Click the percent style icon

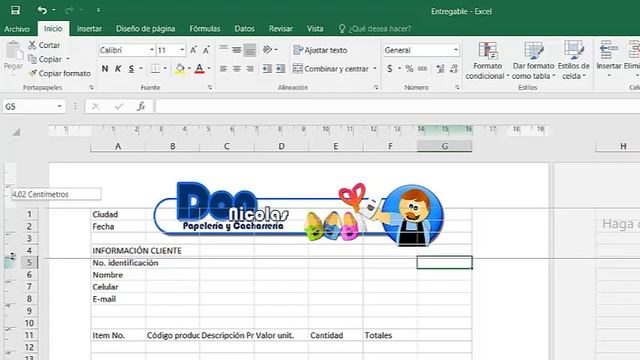tap(409, 69)
